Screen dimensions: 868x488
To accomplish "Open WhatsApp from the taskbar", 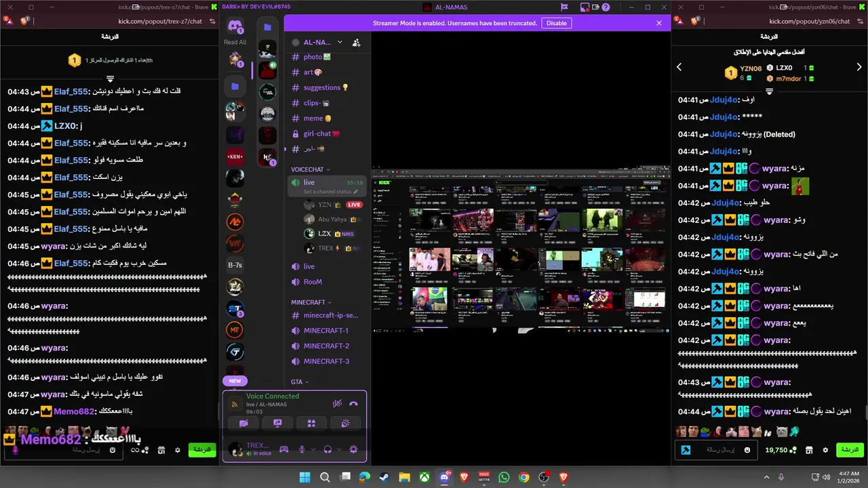I will (504, 477).
